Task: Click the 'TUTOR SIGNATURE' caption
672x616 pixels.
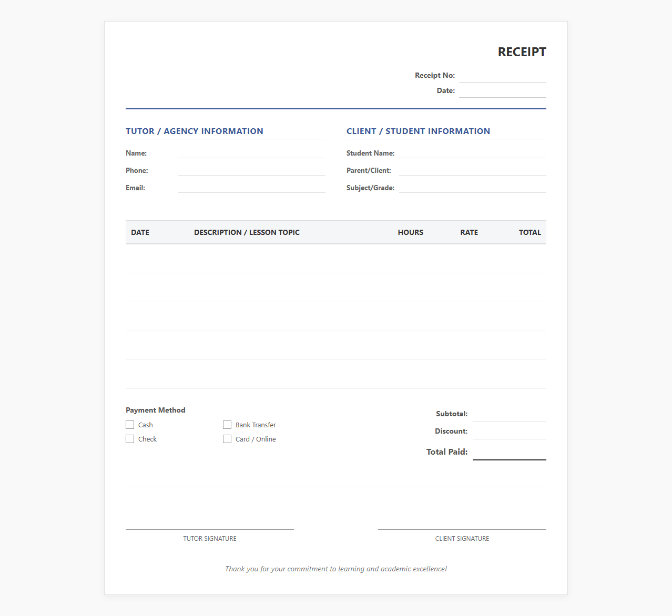Action: (x=210, y=539)
